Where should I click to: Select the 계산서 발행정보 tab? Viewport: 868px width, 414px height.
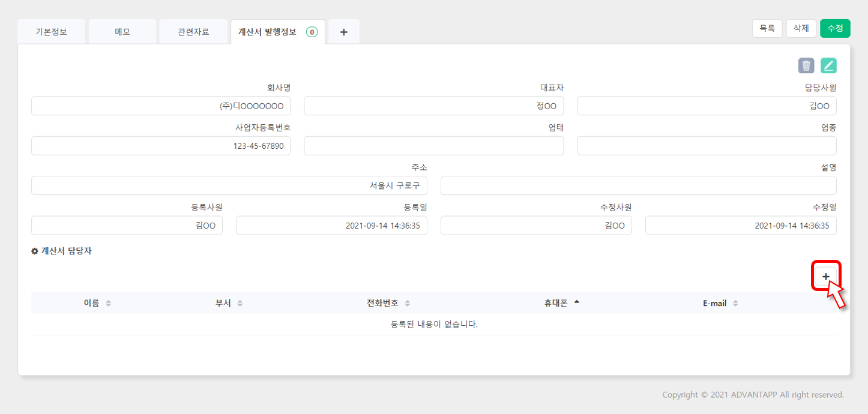(x=278, y=32)
